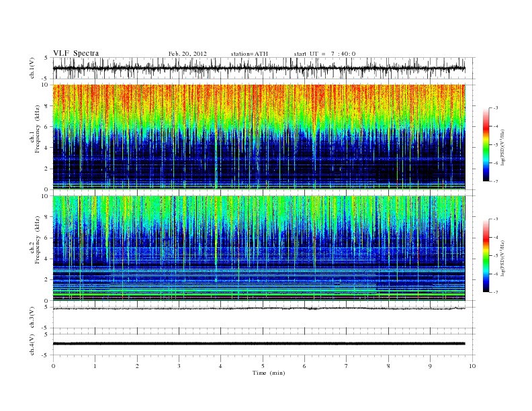Click the "1" minute tick label
Screen dimensions: 532x411
[95, 366]
